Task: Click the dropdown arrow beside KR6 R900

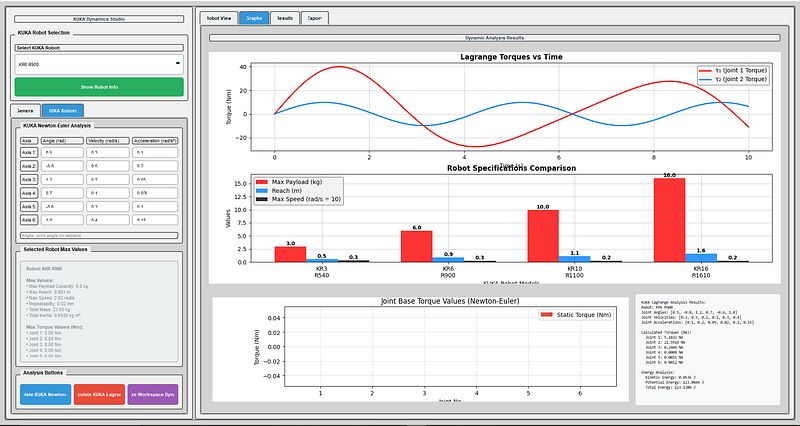Action: pyautogui.click(x=178, y=64)
